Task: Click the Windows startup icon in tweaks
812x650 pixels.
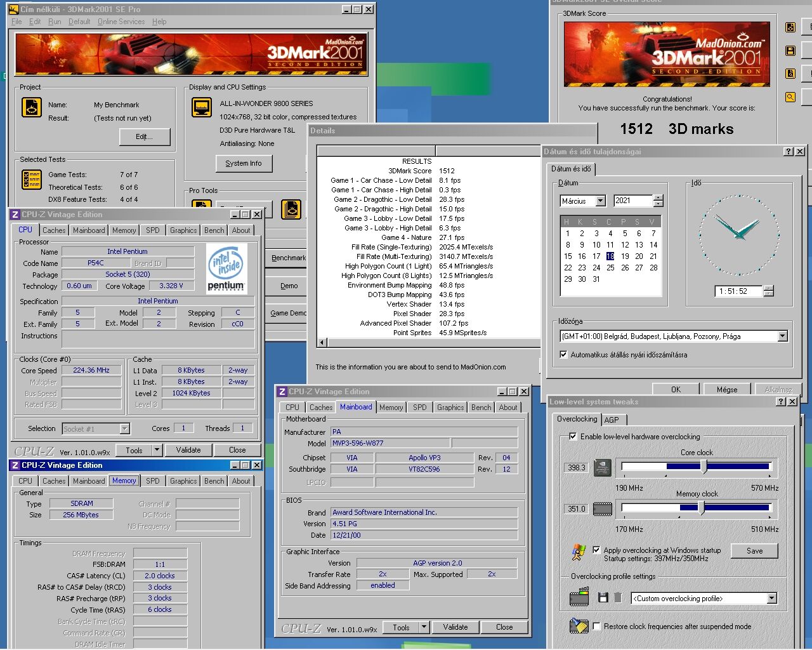Action: pyautogui.click(x=579, y=552)
